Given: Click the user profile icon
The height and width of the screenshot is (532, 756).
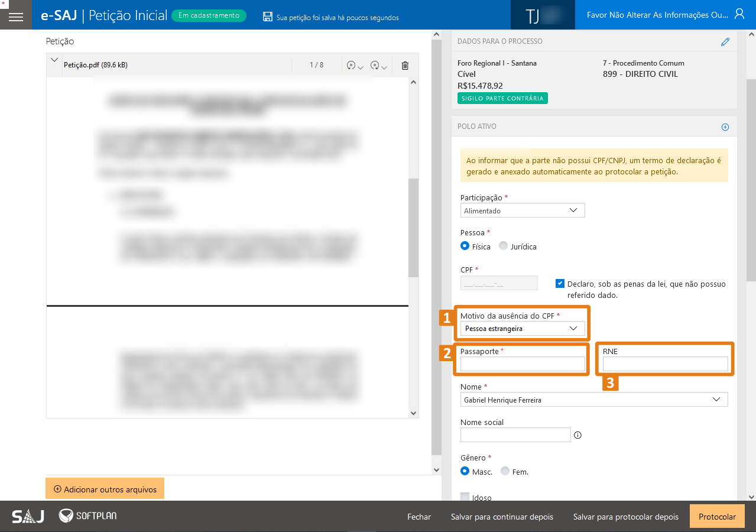Looking at the screenshot, I should pos(739,14).
